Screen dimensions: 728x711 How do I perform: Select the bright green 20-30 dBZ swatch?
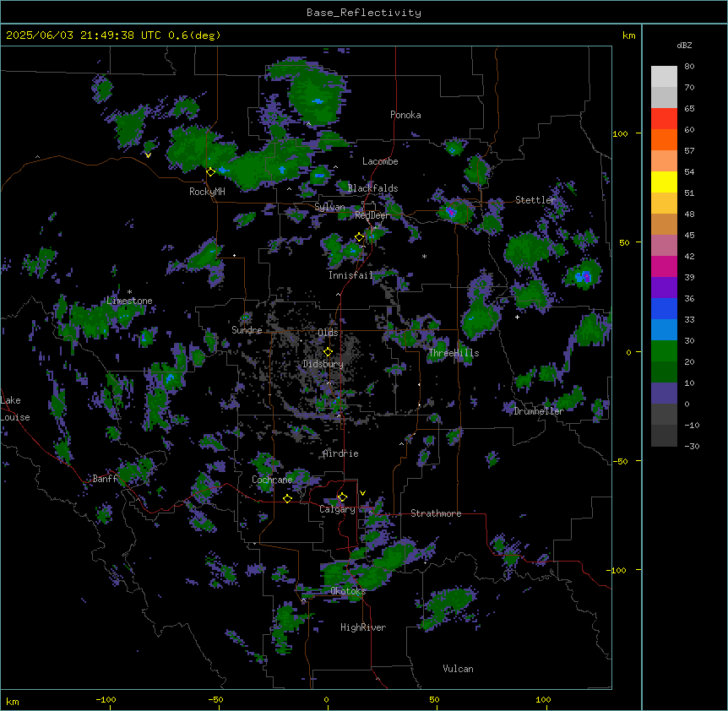(x=664, y=351)
